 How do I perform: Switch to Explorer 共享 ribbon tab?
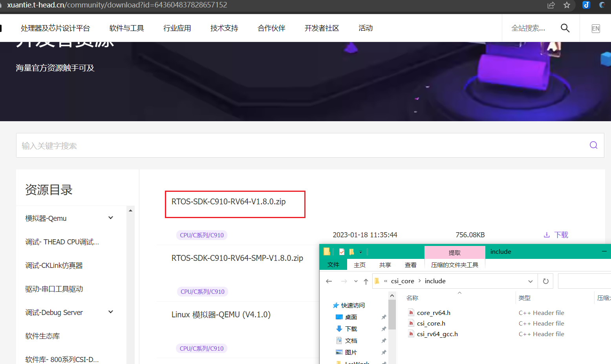tap(385, 265)
